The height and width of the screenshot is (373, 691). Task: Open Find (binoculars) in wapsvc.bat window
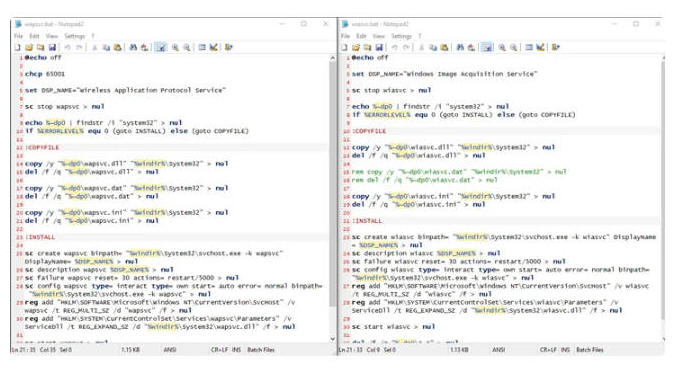pyautogui.click(x=133, y=47)
